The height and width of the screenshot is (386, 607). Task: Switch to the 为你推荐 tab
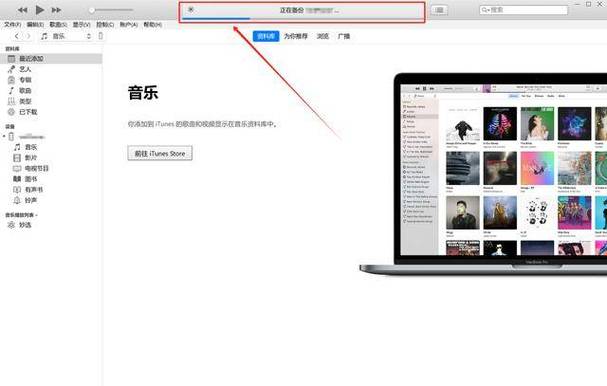(x=296, y=36)
